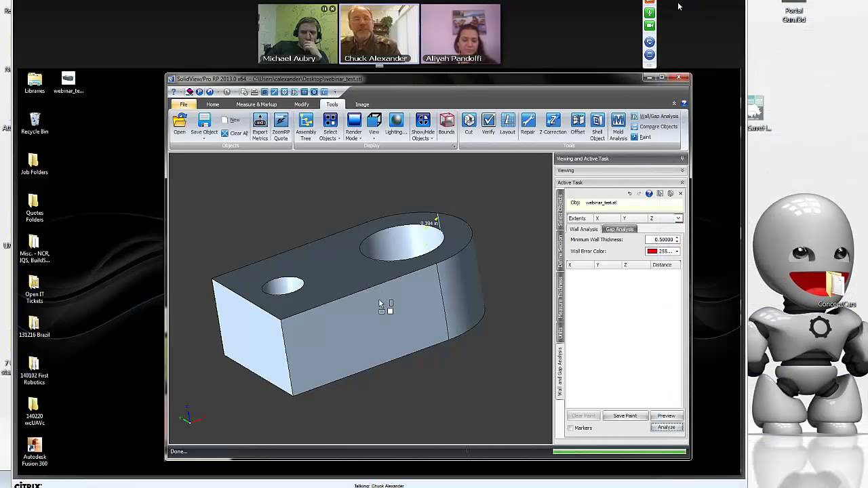This screenshot has width=868, height=488.
Task: Close the Active Task with its X icon
Action: pos(680,194)
